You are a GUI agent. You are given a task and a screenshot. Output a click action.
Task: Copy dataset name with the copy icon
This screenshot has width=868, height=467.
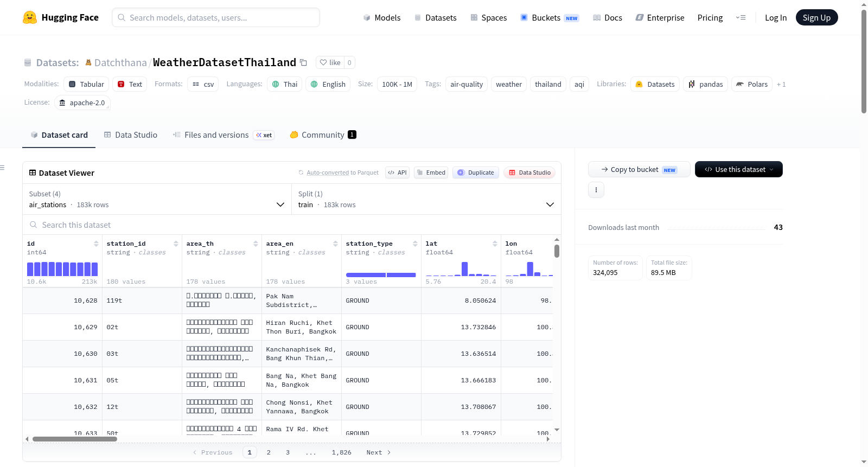click(304, 62)
